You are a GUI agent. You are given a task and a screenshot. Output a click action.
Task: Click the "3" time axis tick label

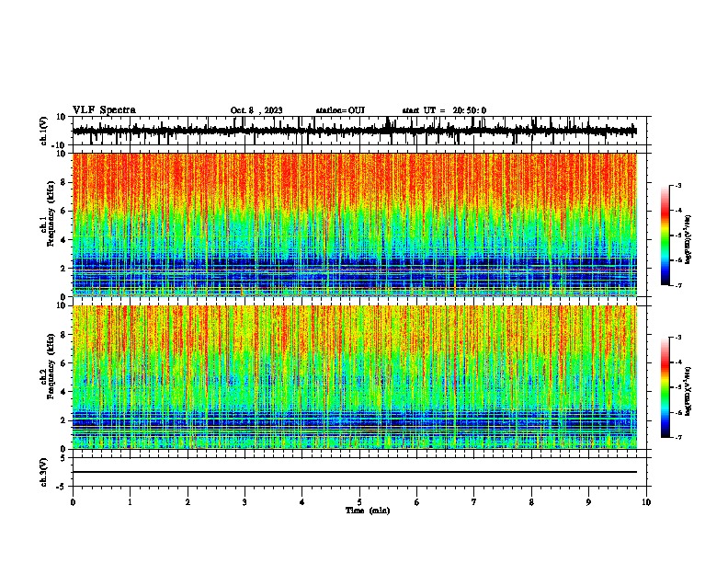[x=245, y=501]
